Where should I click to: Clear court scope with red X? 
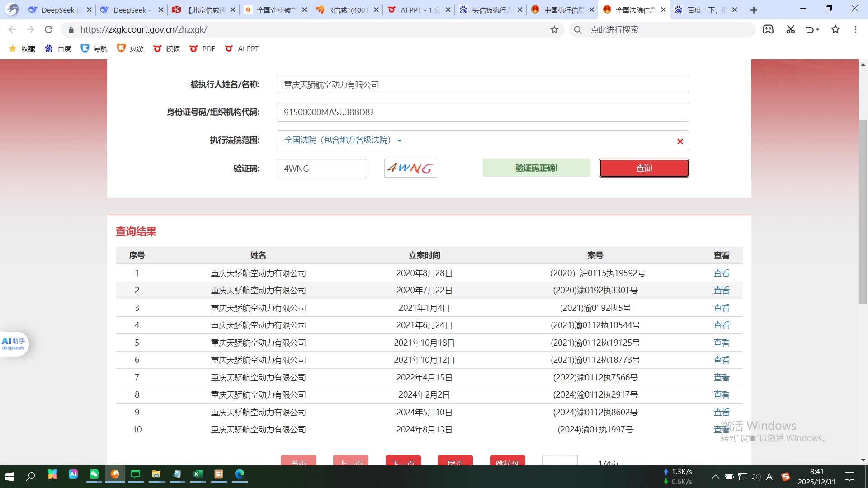pos(680,141)
